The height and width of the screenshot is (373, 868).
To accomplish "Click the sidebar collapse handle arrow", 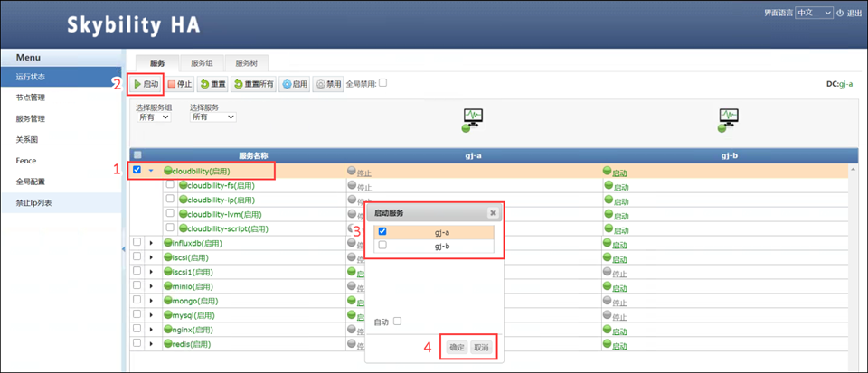I will 124,248.
